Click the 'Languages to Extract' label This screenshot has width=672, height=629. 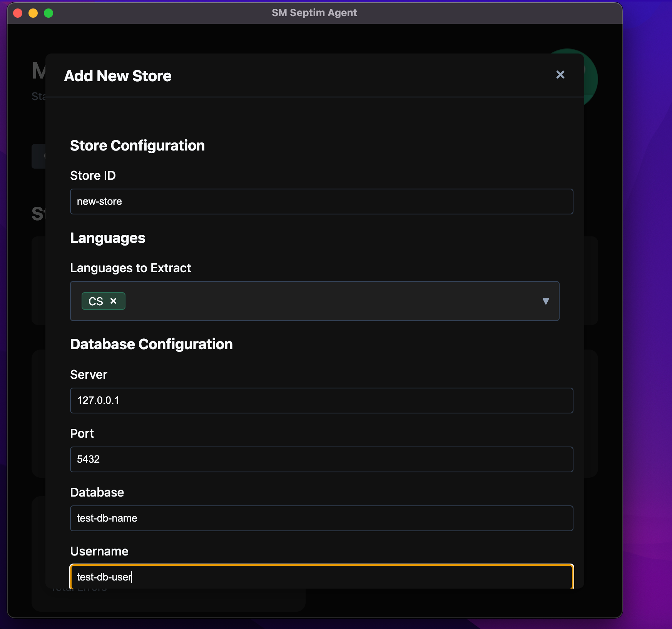coord(130,268)
